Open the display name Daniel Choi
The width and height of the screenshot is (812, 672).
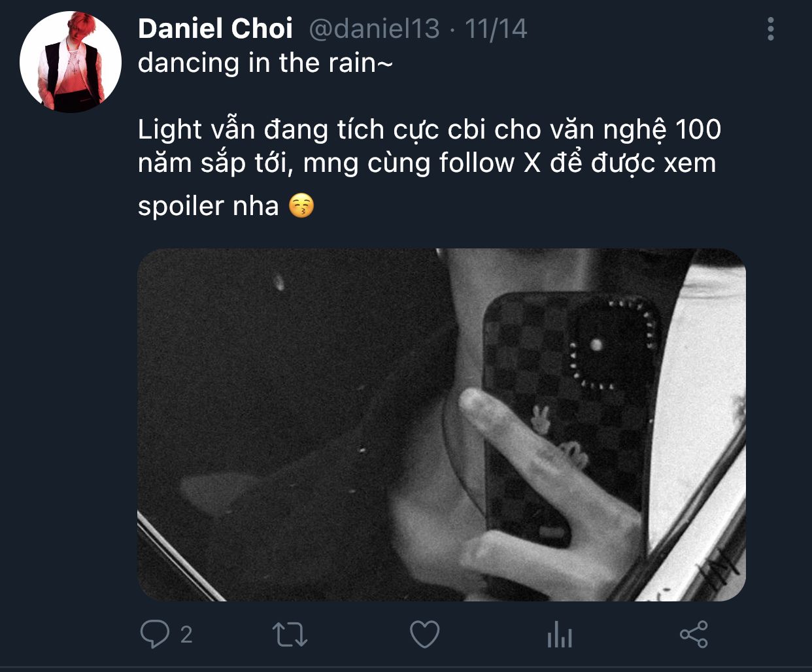pos(215,29)
